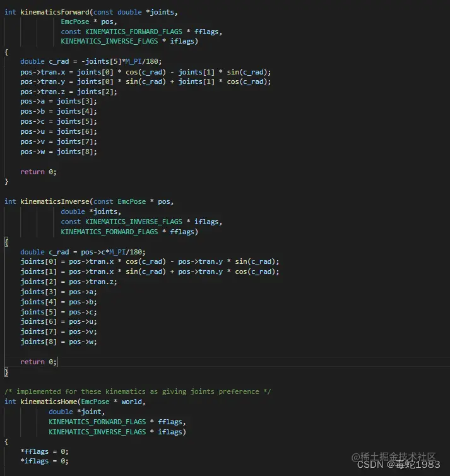Click 'double c_rad = pos->c*M_PI/180;' line
Screen dimensions: 450x476
click(x=83, y=252)
